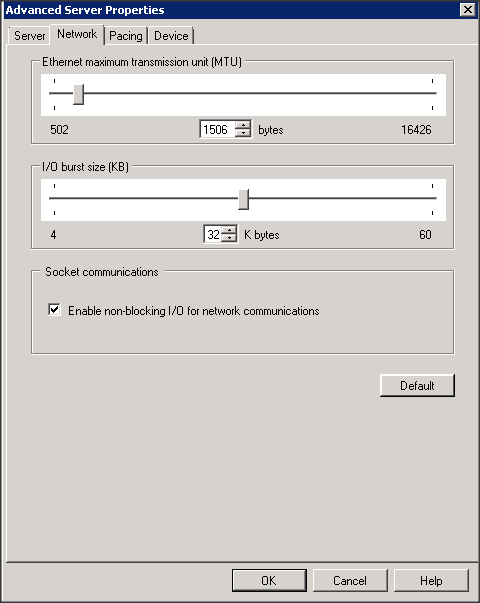Decrease burst size K bytes down arrow
Image resolution: width=480 pixels, height=603 pixels.
(x=229, y=238)
